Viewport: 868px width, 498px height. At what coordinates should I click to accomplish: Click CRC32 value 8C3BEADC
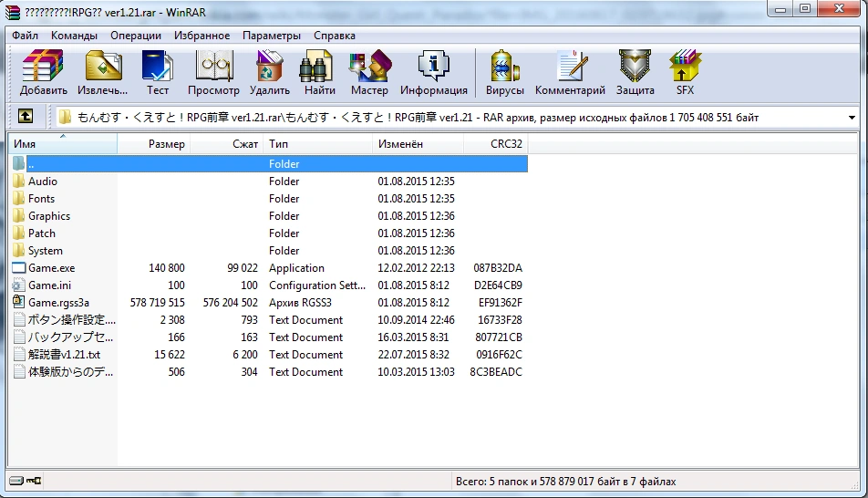point(496,372)
